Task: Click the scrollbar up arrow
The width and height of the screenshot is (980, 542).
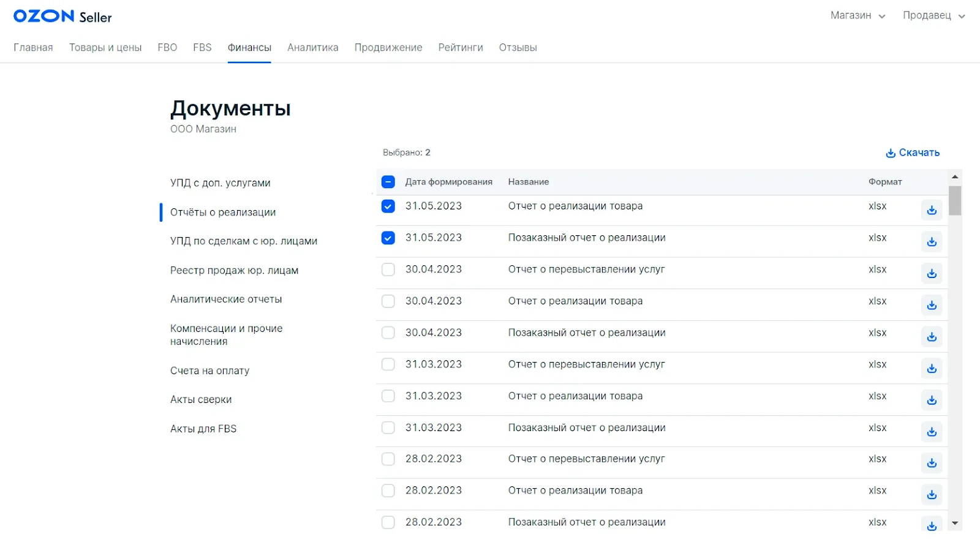Action: (955, 177)
